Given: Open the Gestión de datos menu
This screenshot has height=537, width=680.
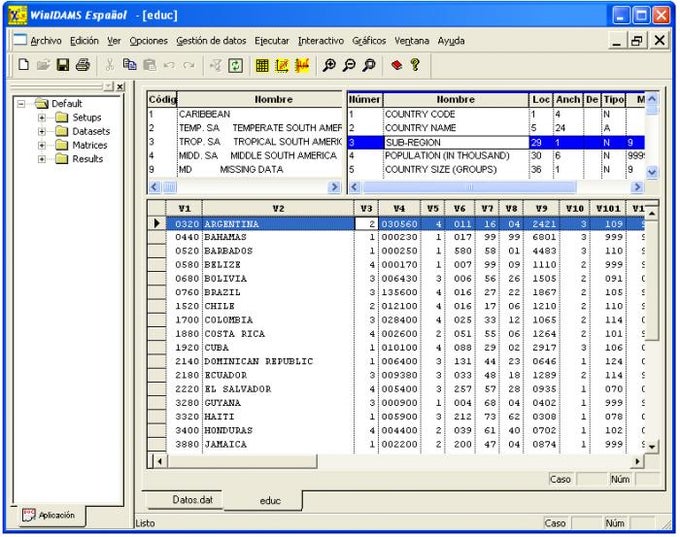Looking at the screenshot, I should (211, 41).
